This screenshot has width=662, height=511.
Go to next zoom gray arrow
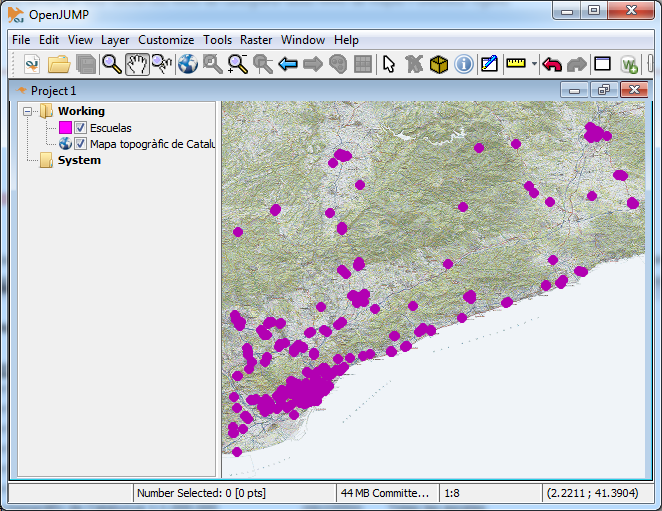pos(313,64)
